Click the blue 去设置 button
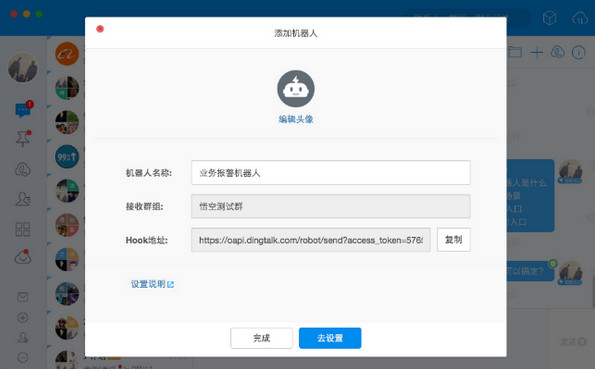The image size is (595, 369). pos(330,338)
